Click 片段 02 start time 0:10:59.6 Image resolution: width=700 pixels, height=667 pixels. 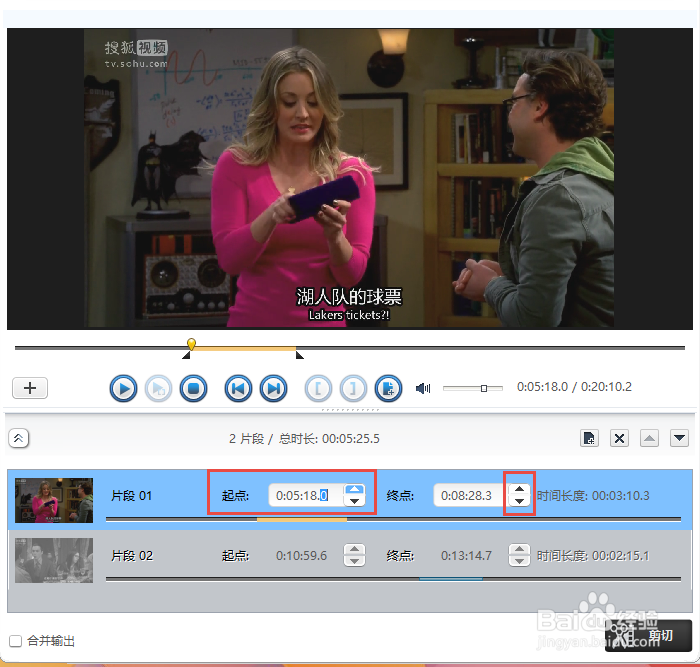301,556
